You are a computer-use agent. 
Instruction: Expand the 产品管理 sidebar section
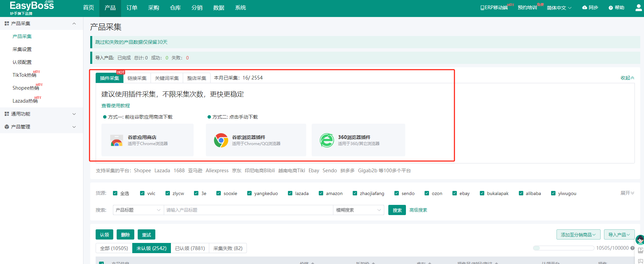tap(74, 127)
